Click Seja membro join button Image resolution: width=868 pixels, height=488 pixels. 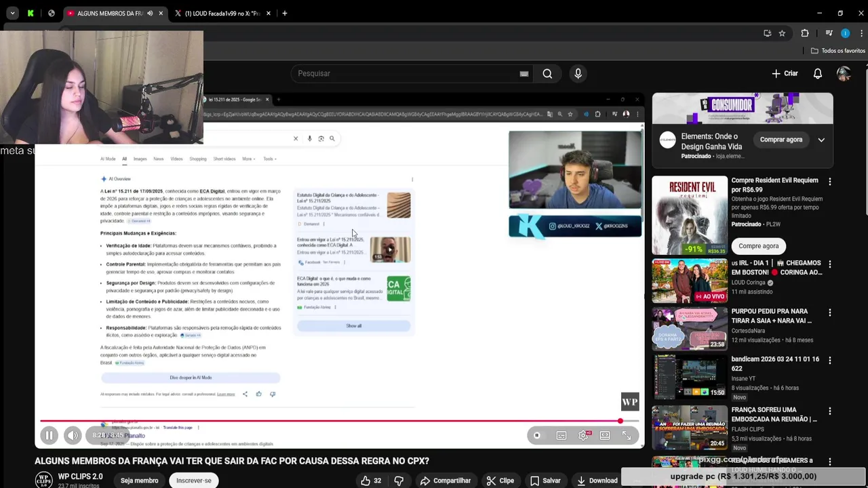click(x=139, y=481)
